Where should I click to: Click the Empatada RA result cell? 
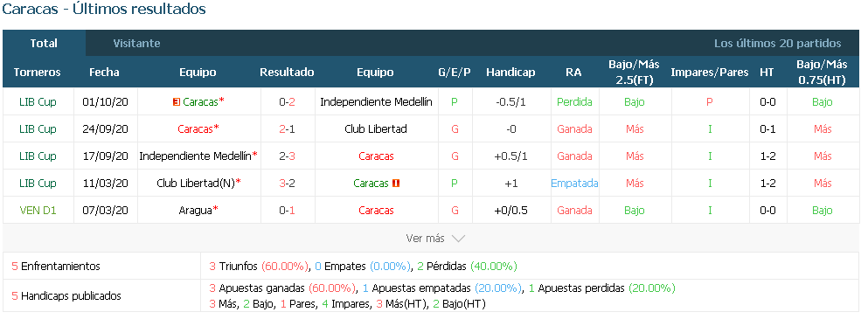click(x=574, y=184)
